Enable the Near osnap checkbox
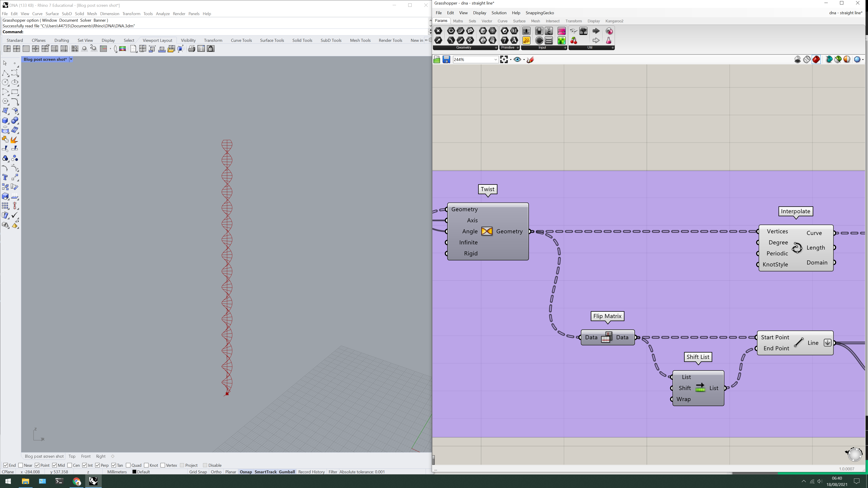868x488 pixels. click(21, 465)
